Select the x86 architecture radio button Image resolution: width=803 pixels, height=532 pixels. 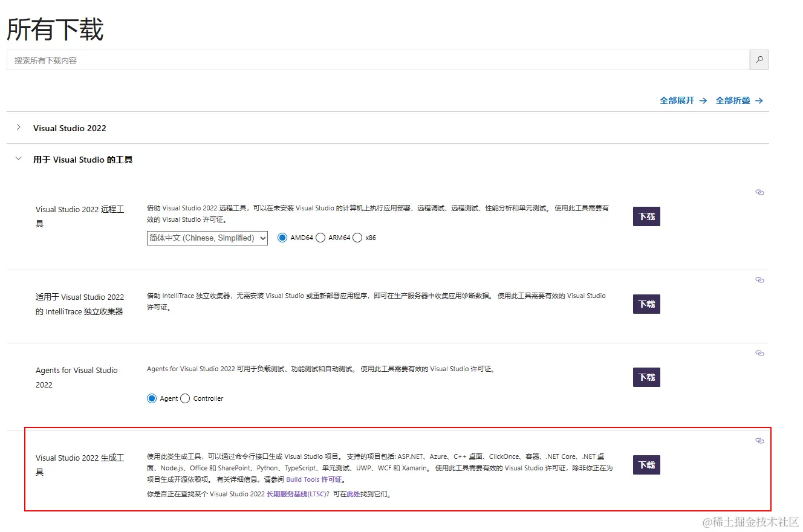[357, 238]
